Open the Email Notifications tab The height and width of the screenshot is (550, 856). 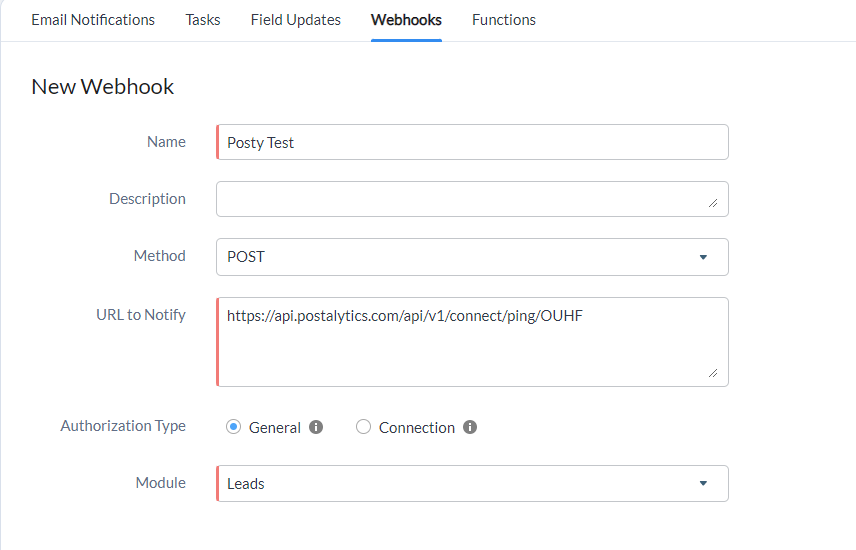coord(93,20)
